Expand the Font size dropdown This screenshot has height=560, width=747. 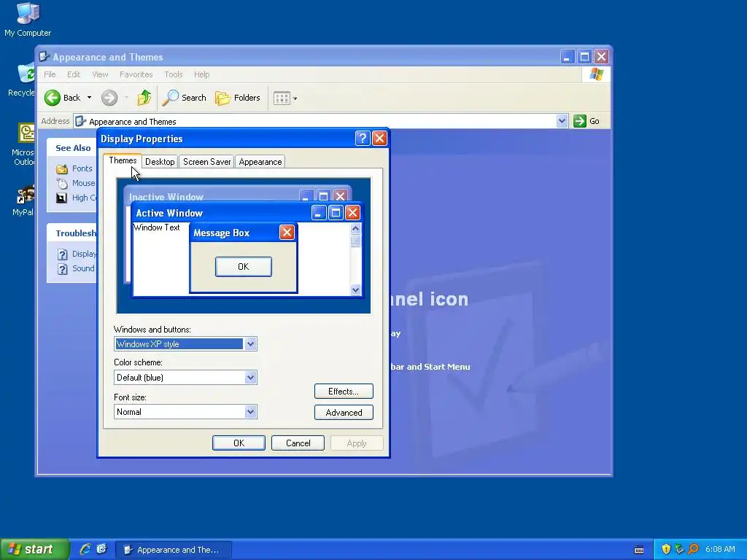(251, 412)
